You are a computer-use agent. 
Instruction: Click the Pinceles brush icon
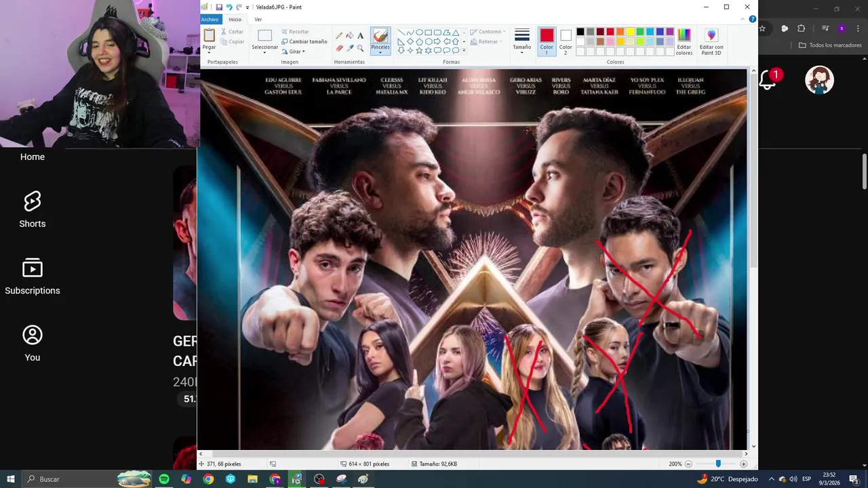(380, 35)
